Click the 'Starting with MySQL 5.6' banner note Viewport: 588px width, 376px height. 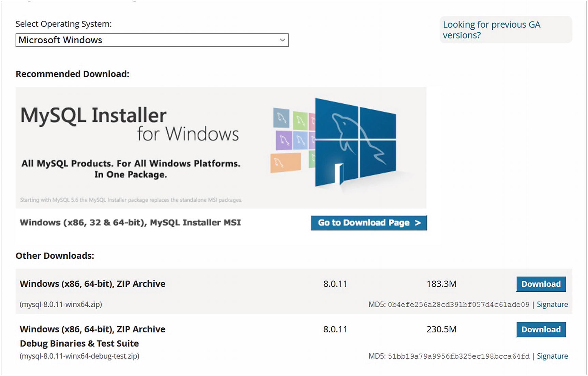pos(131,200)
